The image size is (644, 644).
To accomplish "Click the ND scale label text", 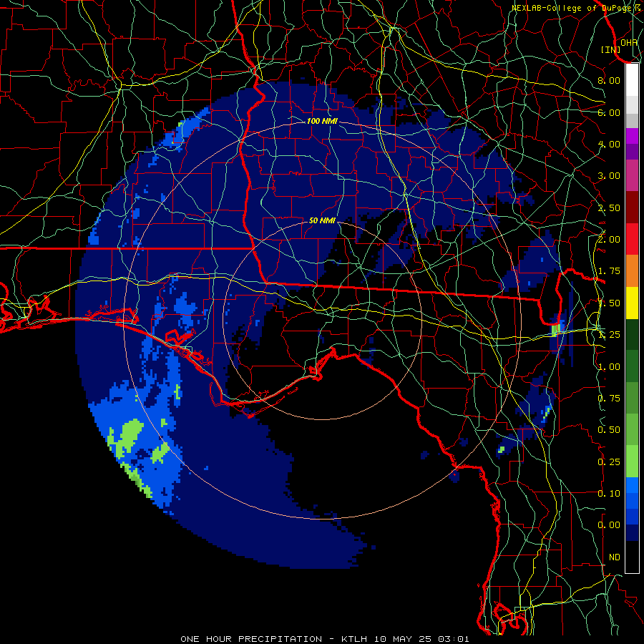I will point(615,557).
